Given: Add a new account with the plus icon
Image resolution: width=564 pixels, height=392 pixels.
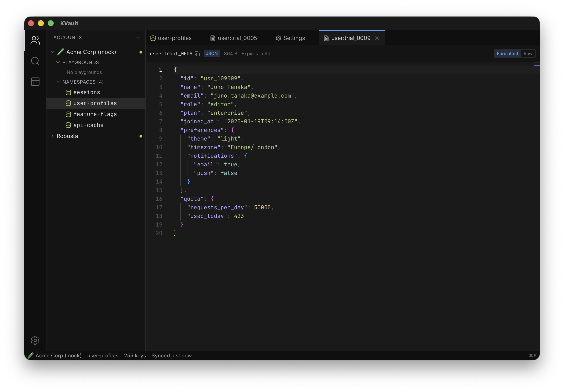Looking at the screenshot, I should pos(138,38).
